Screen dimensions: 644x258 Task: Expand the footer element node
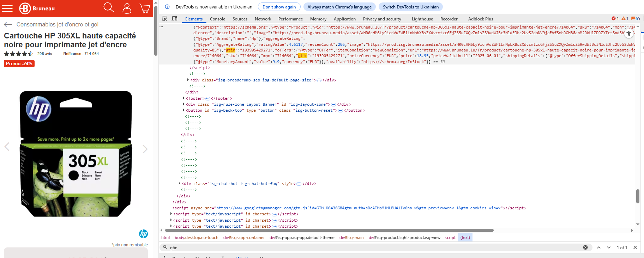tap(184, 98)
